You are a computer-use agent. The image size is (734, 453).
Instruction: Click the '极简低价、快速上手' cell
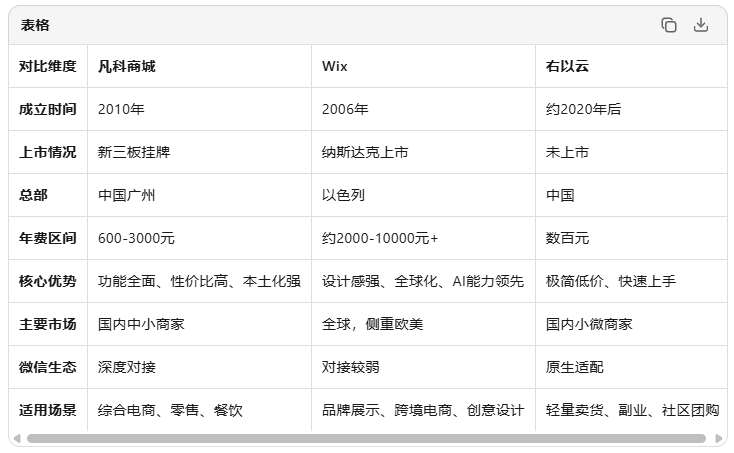click(631, 281)
